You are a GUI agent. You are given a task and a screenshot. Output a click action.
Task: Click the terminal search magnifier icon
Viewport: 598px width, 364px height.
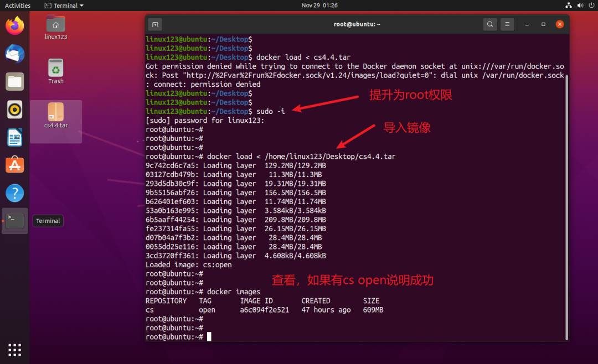(x=490, y=24)
